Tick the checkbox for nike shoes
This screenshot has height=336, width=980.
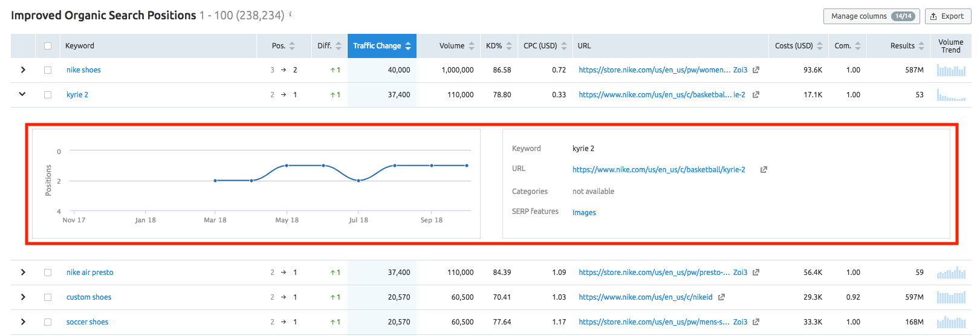(x=48, y=70)
